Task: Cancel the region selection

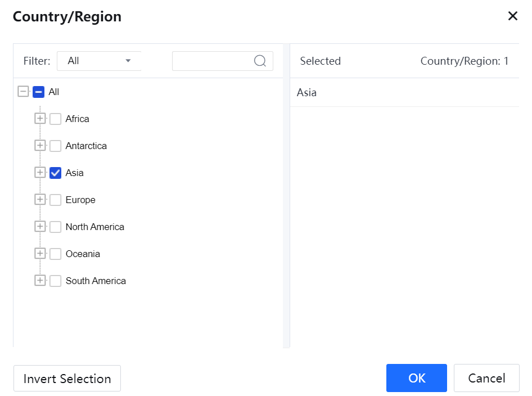Action: point(486,378)
